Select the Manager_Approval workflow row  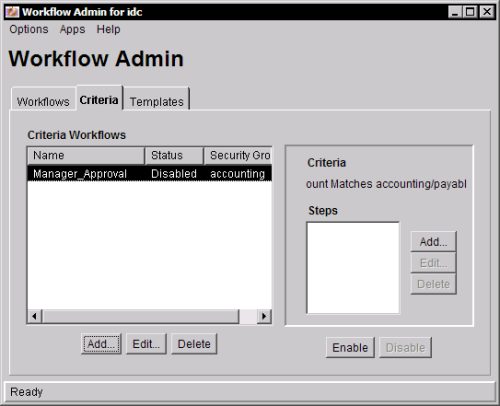pos(149,174)
